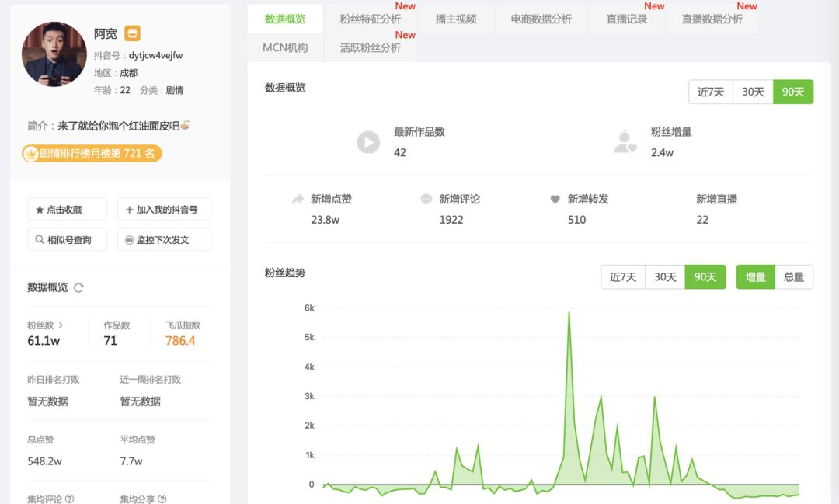Click the tallest peak on the fan trend chart
839x504 pixels.
569,313
